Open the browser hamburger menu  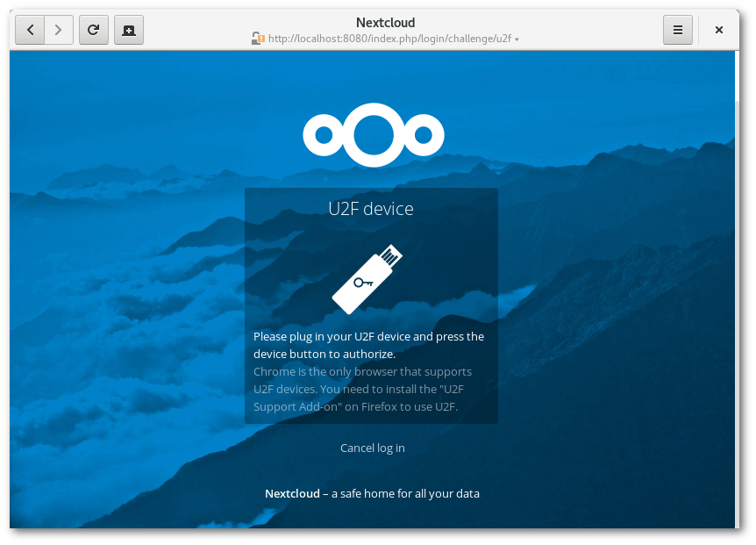tap(677, 30)
